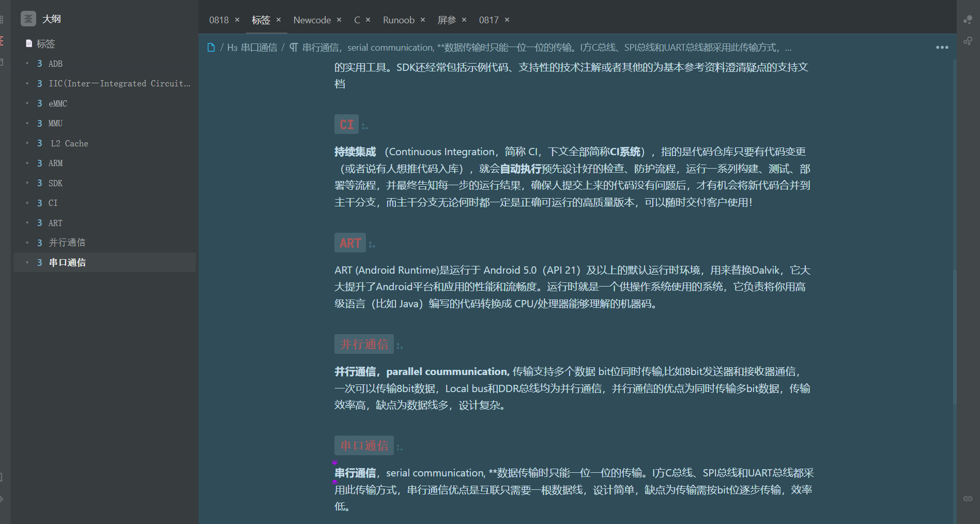Open the backlinks chain-link icon
This screenshot has width=980, height=524.
(968, 498)
